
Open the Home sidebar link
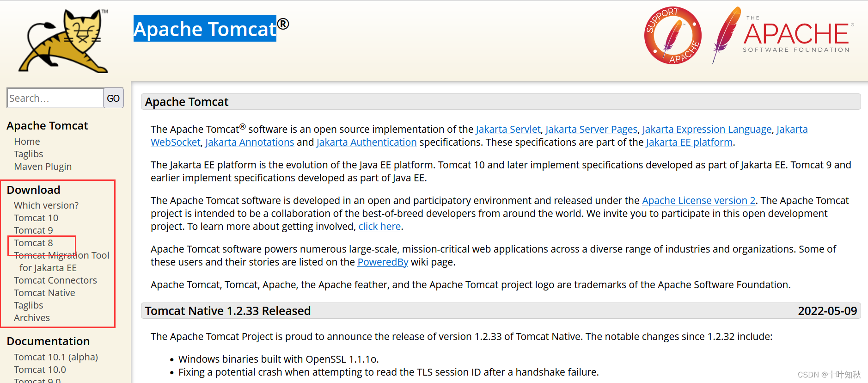[27, 142]
